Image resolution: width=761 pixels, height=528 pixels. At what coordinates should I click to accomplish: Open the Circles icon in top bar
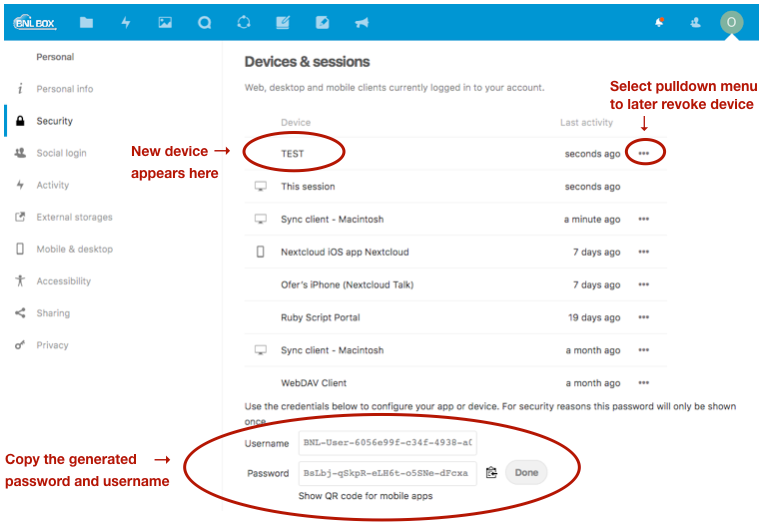pos(244,22)
